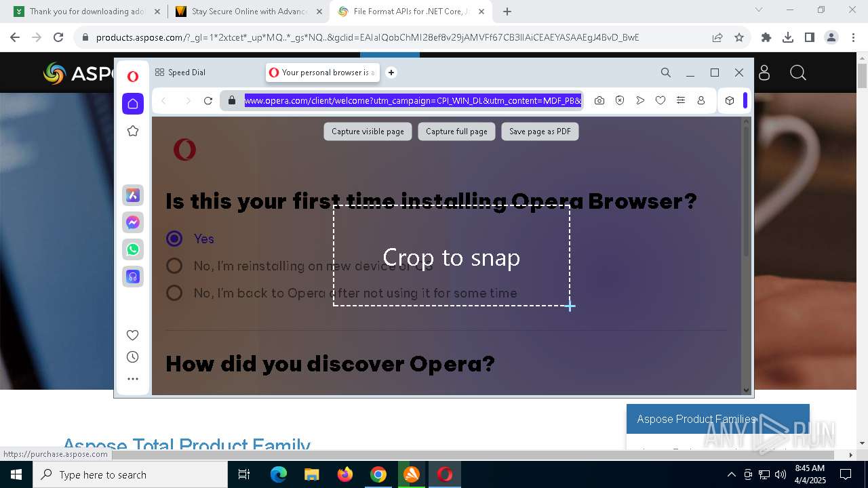Click the Chrome address bar URL
The width and height of the screenshot is (868, 488).
point(368,37)
